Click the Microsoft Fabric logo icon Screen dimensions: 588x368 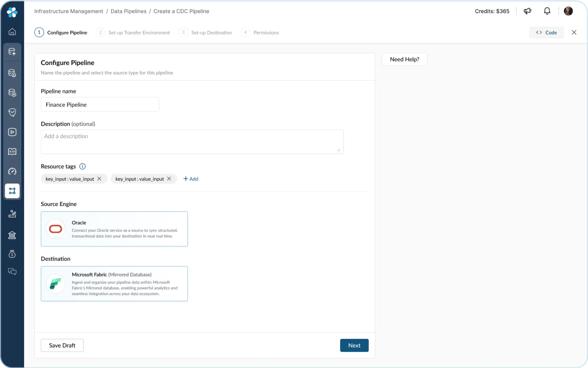(x=55, y=284)
